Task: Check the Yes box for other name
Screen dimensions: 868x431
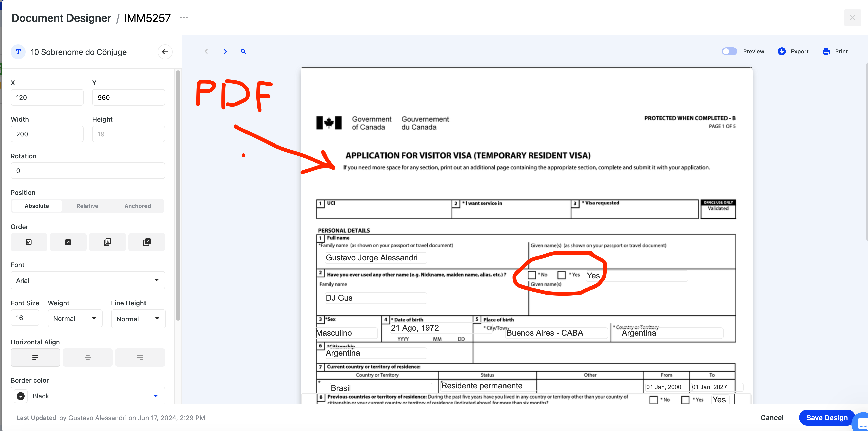Action: click(561, 275)
